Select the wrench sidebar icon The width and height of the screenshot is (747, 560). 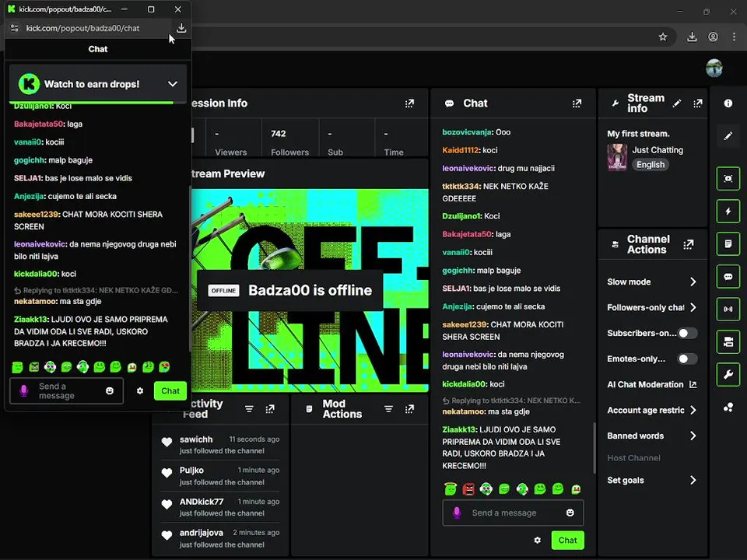[x=728, y=375]
